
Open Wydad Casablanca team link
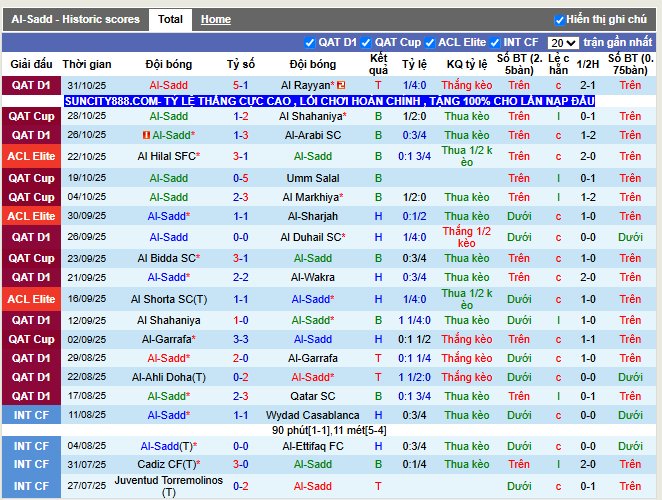pyautogui.click(x=313, y=415)
